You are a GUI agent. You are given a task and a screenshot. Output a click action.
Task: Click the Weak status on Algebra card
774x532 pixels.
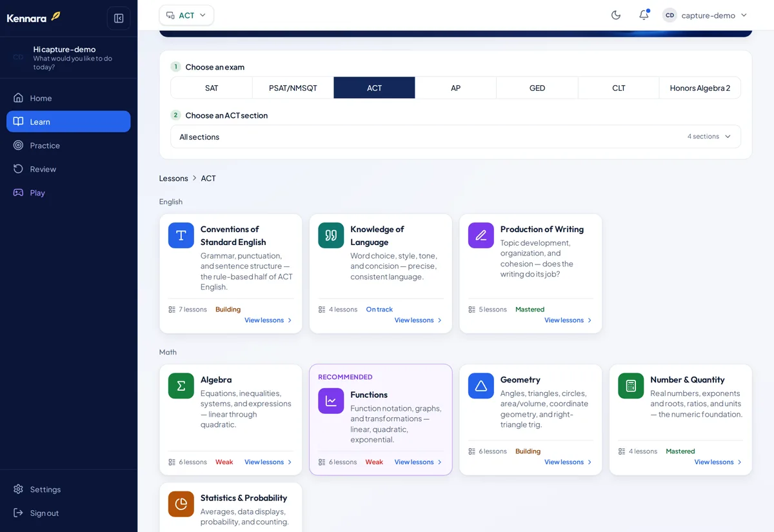coord(224,462)
